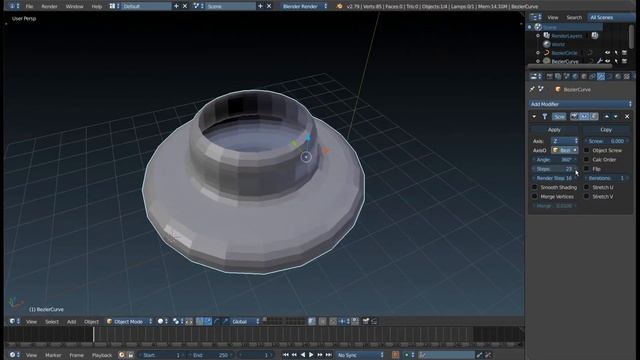640x360 pixels.
Task: Enable the Stretch U checkbox
Action: point(587,187)
